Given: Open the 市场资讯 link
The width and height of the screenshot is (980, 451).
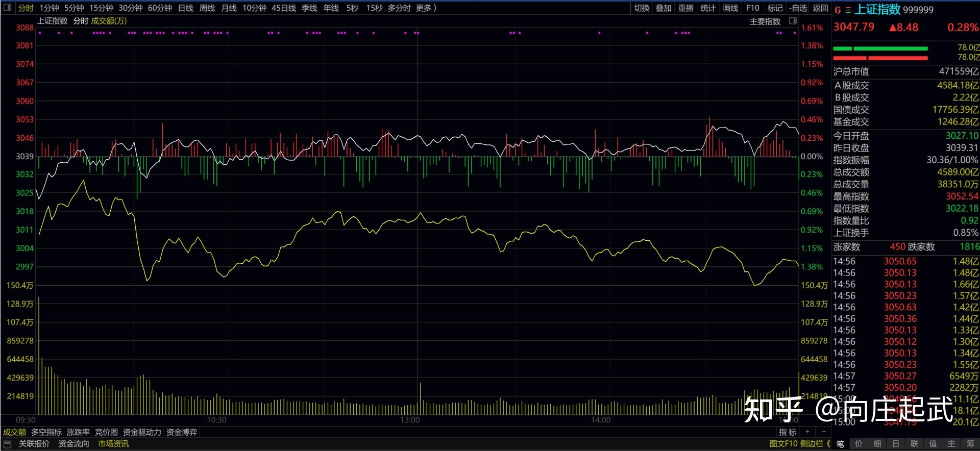Looking at the screenshot, I should click(x=113, y=444).
